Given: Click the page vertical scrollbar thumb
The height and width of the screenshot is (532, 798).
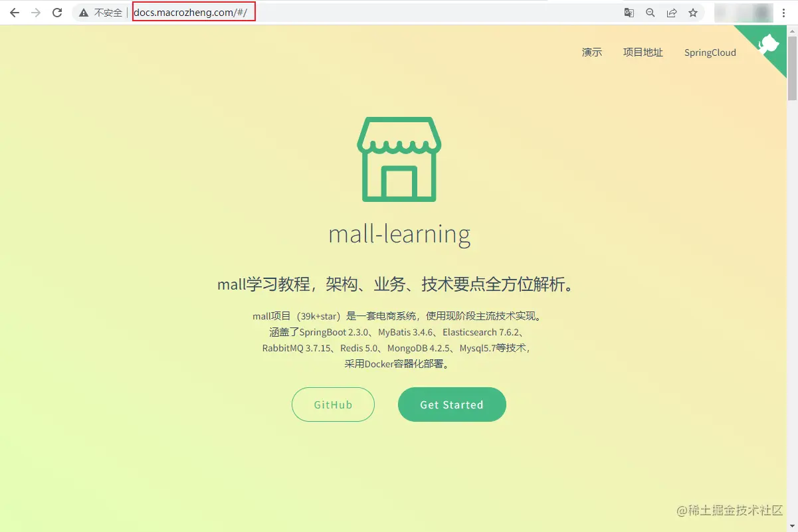Looking at the screenshot, I should point(792,69).
